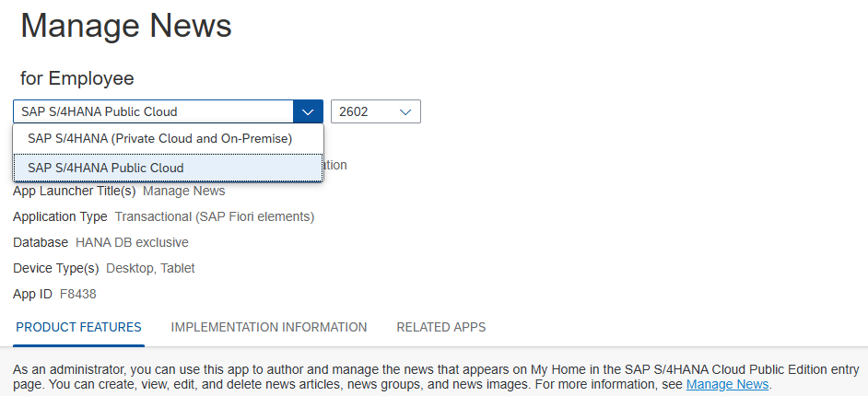Click the 'Desktop, Tablet' device type value
This screenshot has height=396, width=868.
(150, 268)
